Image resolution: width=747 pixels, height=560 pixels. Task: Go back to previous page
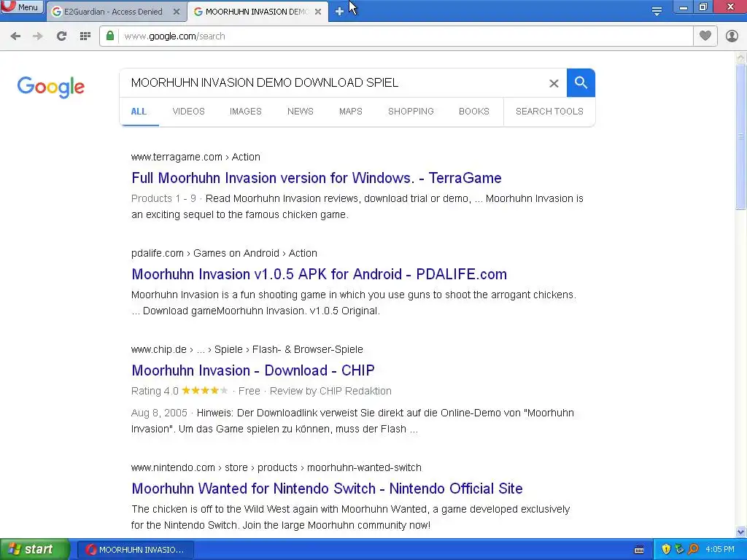click(x=15, y=36)
